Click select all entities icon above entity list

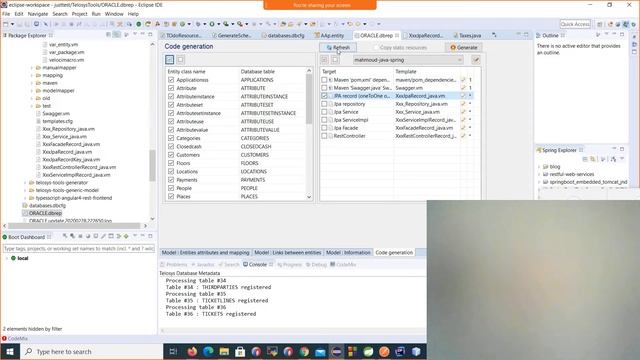coord(169,60)
